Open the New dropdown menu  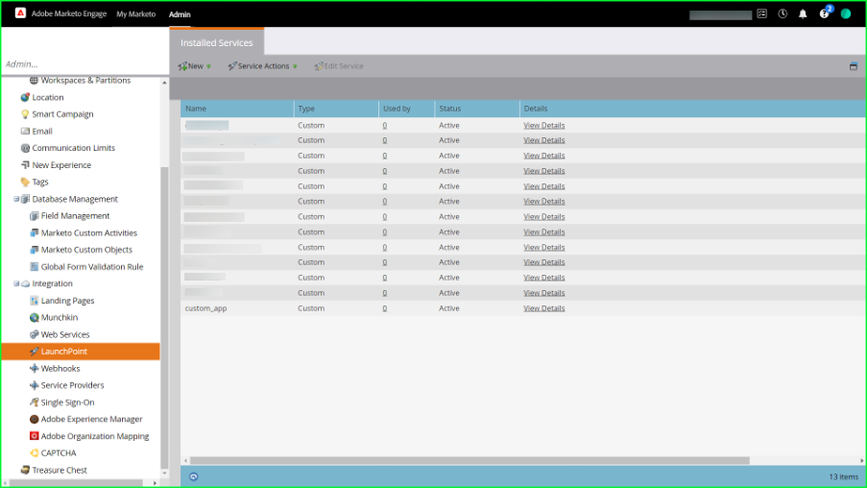point(194,66)
